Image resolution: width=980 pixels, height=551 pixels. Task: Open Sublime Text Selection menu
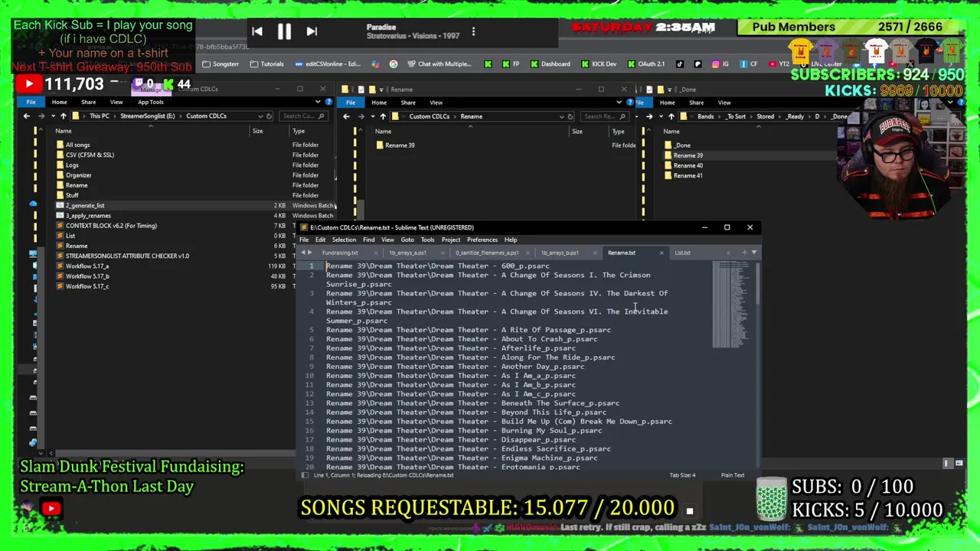(344, 240)
